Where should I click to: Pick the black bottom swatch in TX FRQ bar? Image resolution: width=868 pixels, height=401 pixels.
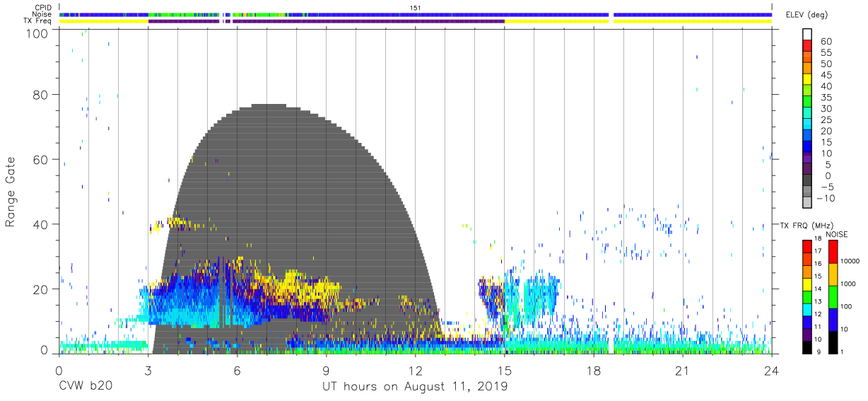807,346
